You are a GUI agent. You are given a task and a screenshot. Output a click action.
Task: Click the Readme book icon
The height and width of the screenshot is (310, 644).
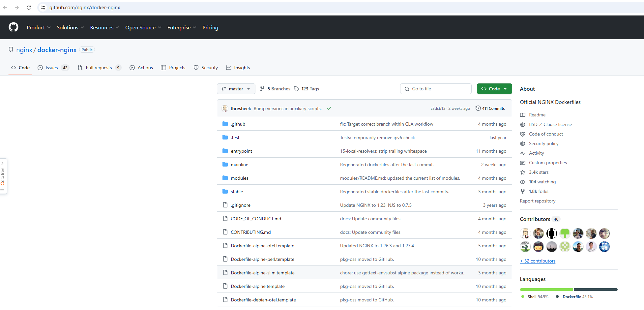pyautogui.click(x=523, y=115)
